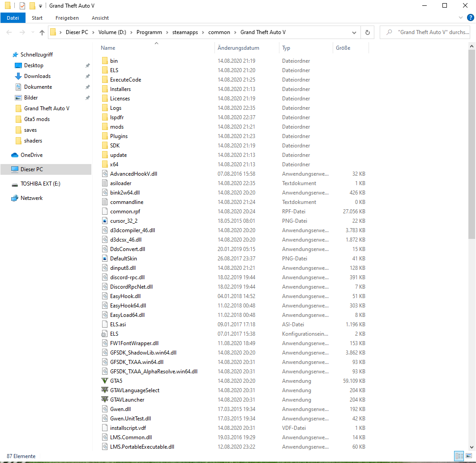This screenshot has height=463, width=476.
Task: Open the help question mark icon
Action: click(470, 17)
